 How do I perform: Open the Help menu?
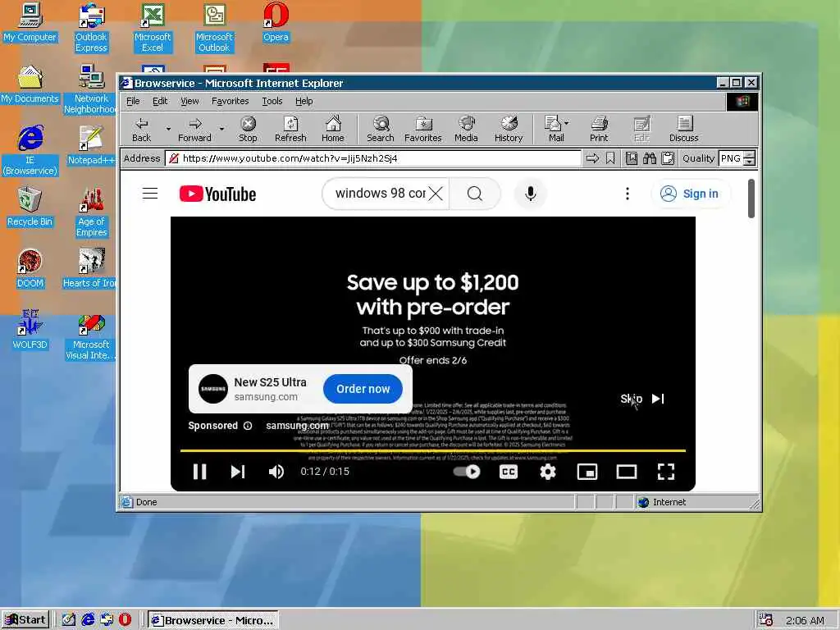[x=304, y=101]
